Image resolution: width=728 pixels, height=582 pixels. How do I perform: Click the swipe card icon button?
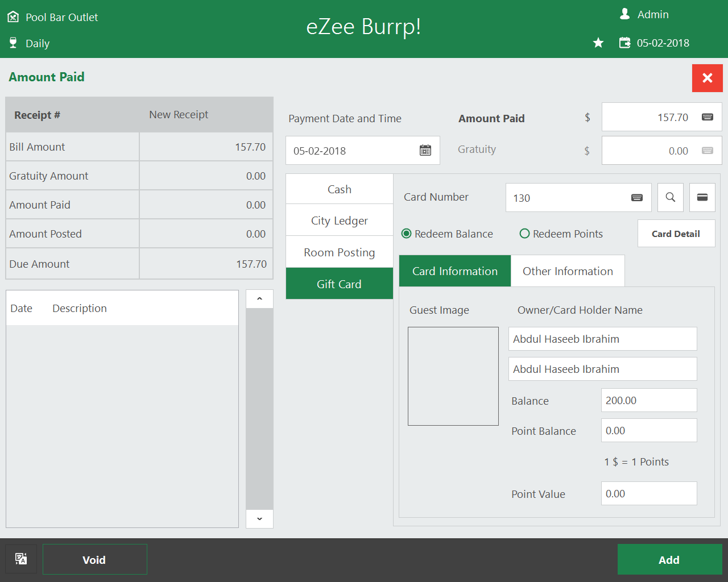coord(702,197)
